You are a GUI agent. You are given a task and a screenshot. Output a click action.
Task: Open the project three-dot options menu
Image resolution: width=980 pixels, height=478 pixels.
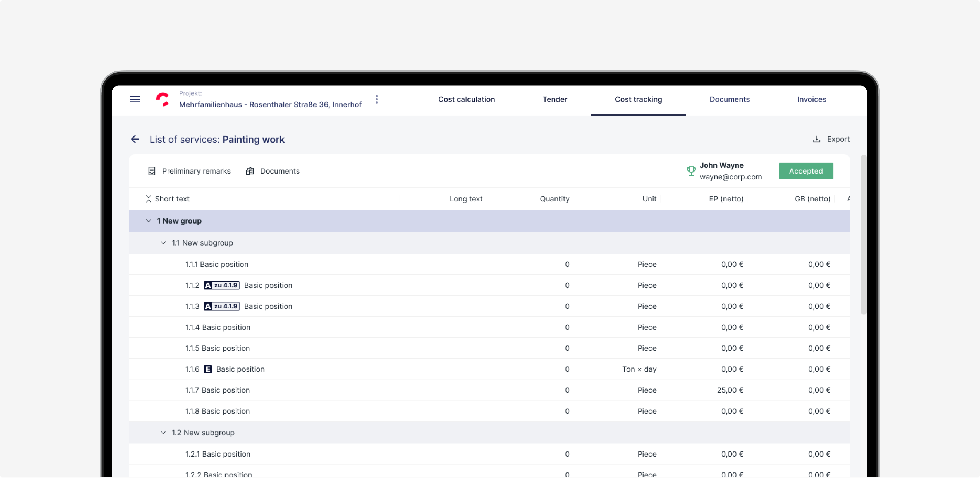pyautogui.click(x=376, y=99)
